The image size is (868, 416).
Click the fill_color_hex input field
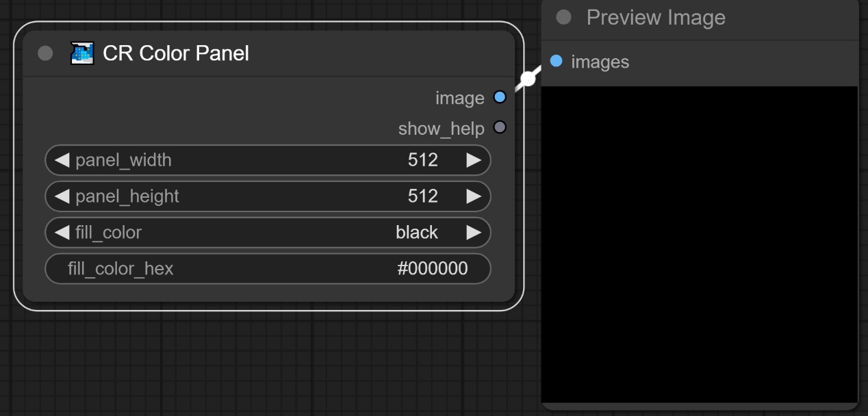pos(268,269)
